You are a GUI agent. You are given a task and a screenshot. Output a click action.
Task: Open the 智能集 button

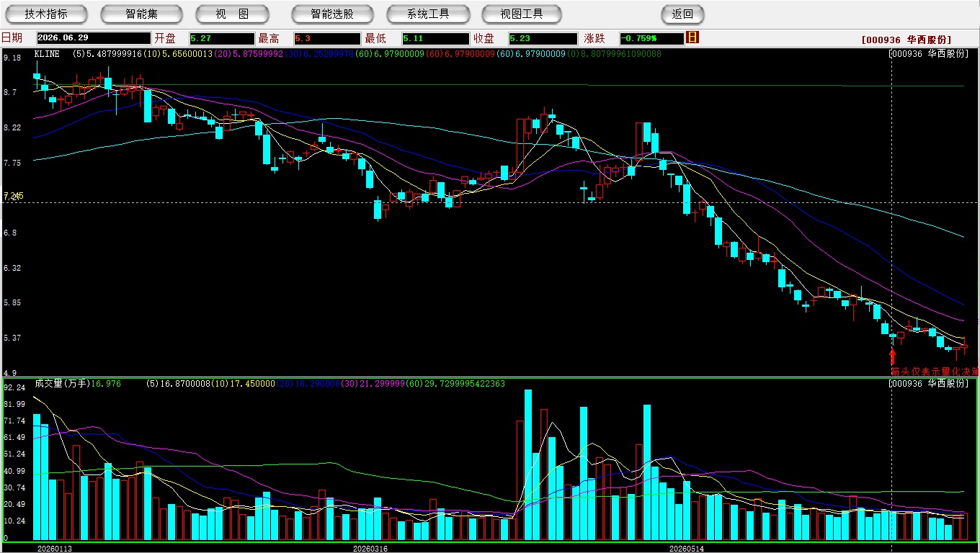point(141,14)
